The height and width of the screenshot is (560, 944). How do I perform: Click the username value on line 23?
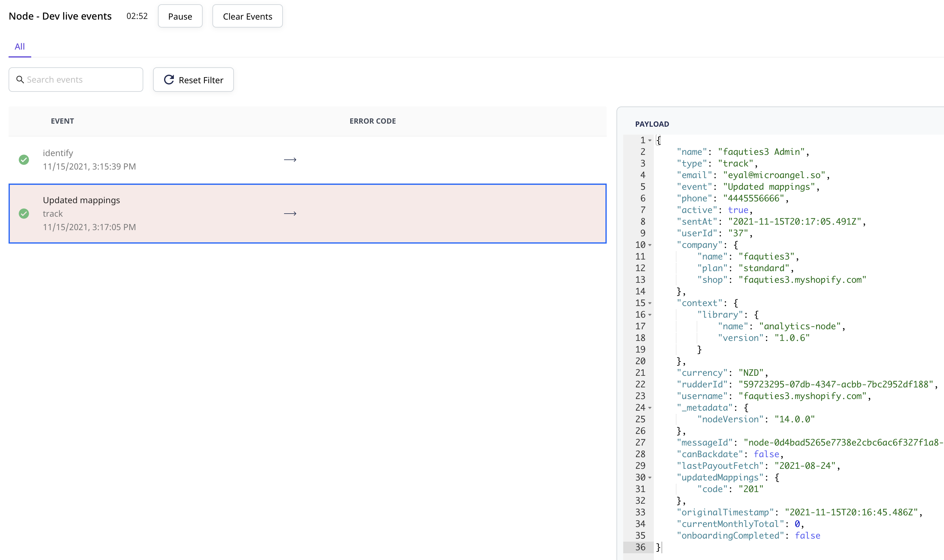(x=803, y=396)
